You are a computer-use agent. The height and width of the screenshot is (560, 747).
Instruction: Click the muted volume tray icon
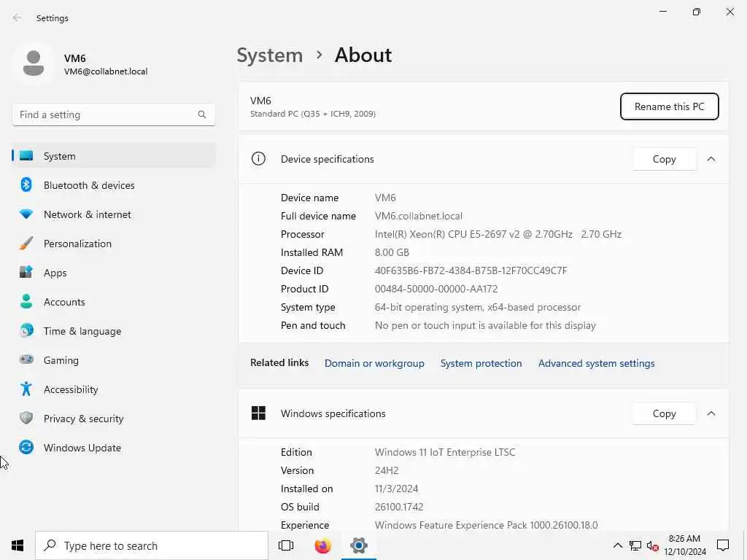652,546
